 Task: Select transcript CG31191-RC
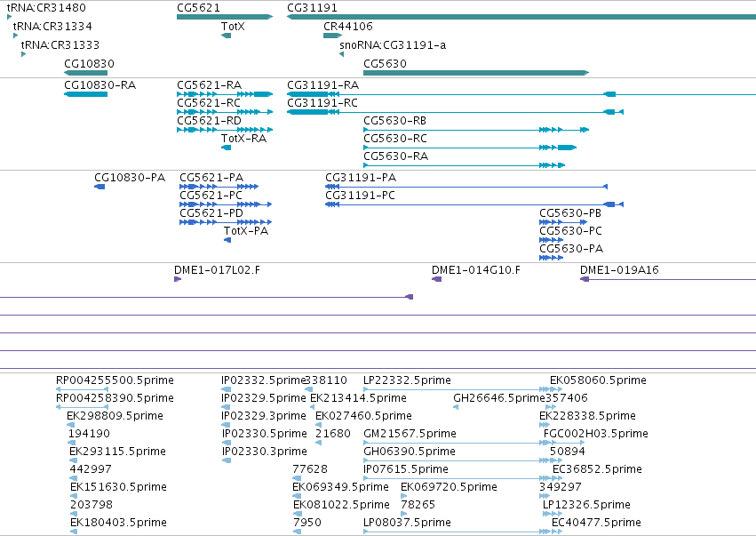(455, 112)
